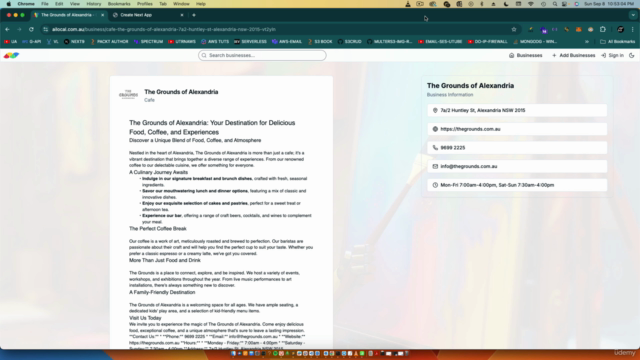Click the Cafe category label

pos(149,100)
